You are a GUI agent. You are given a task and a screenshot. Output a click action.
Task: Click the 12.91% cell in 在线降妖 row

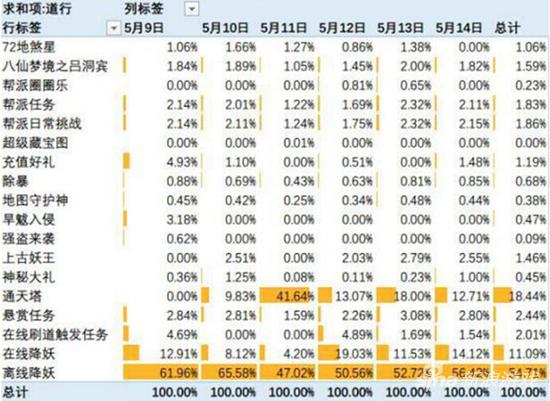pos(179,354)
